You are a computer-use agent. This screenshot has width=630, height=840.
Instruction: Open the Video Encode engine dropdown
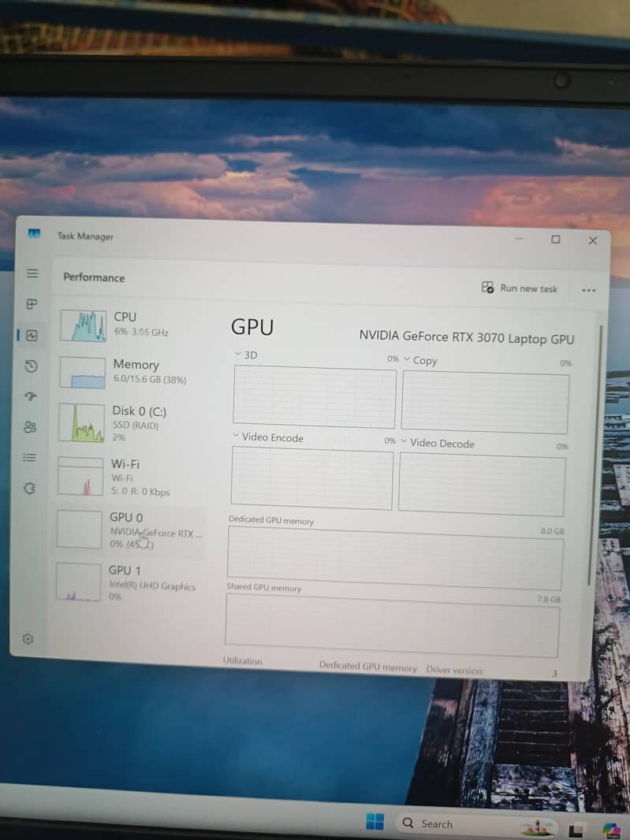pyautogui.click(x=268, y=437)
